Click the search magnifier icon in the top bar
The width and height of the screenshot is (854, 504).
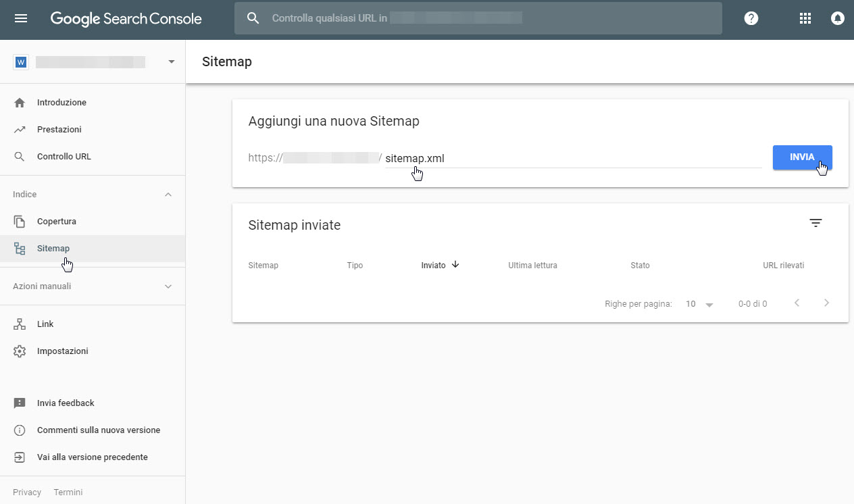[253, 18]
